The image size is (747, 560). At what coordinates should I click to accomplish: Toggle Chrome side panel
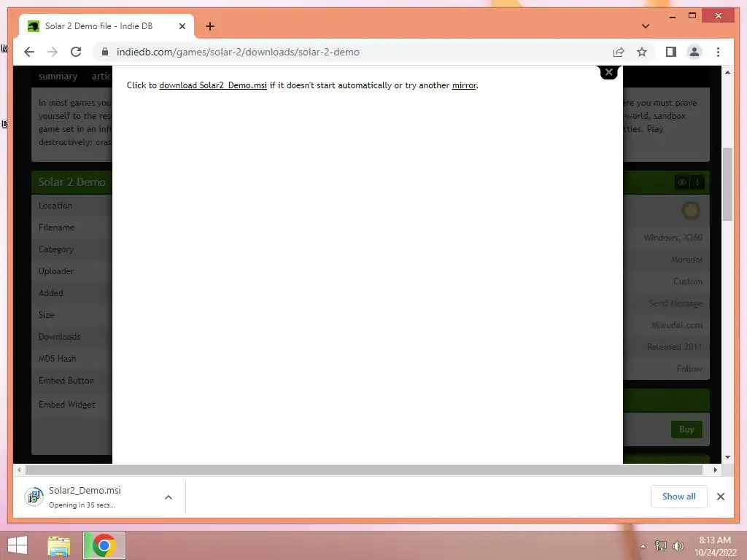[x=671, y=52]
